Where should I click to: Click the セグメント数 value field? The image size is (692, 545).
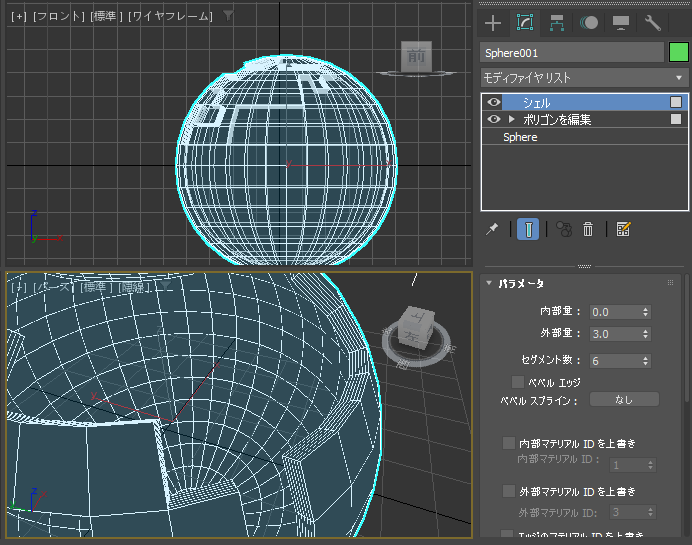click(x=616, y=361)
